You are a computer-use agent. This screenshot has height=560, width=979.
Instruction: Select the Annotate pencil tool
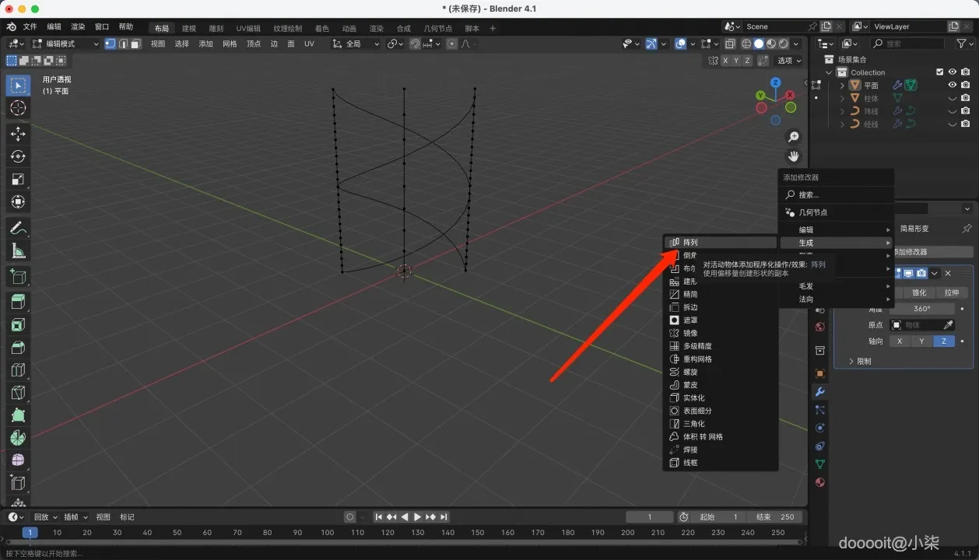point(18,229)
